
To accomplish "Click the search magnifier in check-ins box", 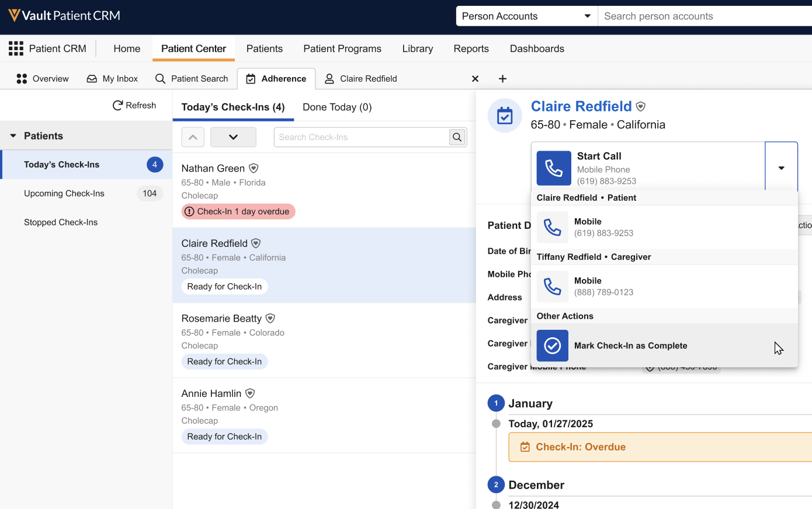I will pos(457,137).
